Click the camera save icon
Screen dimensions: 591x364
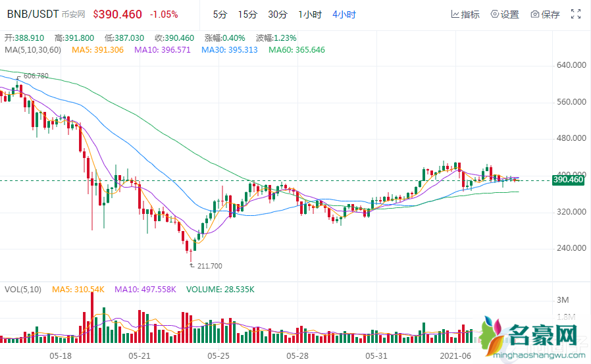[x=535, y=14]
